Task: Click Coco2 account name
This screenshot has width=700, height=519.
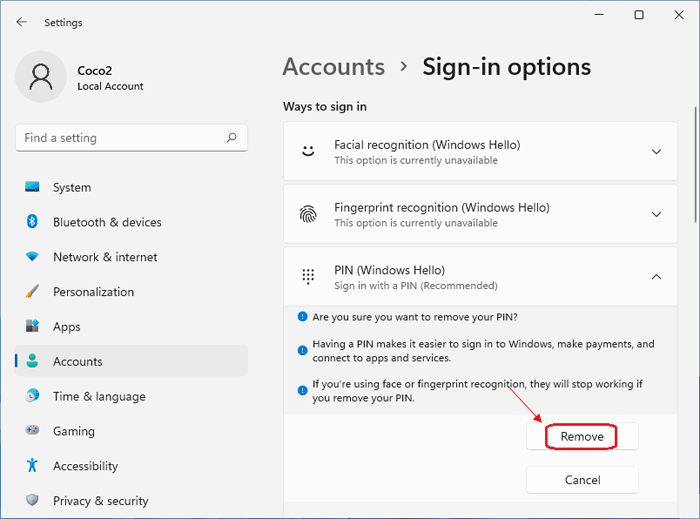Action: (95, 71)
